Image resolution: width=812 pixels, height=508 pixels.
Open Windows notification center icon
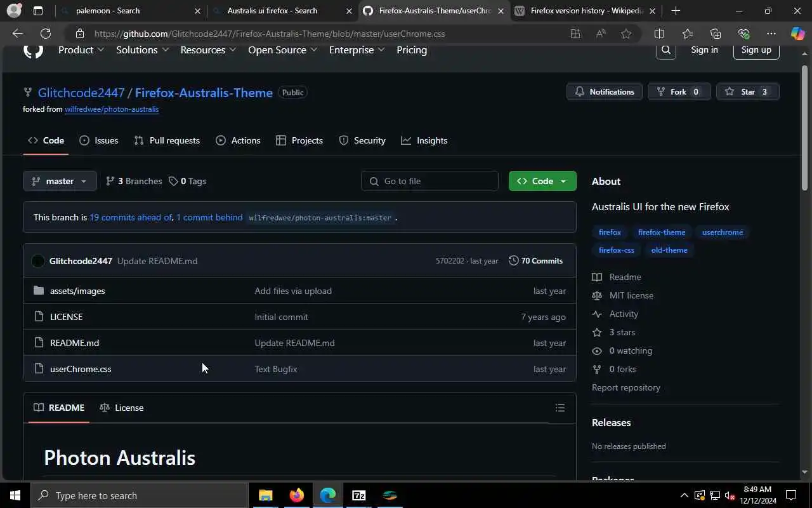point(791,495)
